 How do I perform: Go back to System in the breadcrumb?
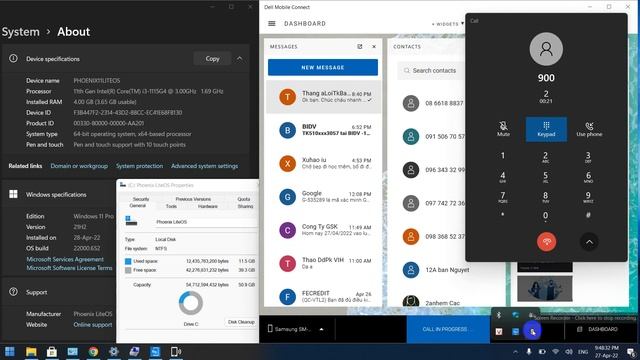click(21, 32)
